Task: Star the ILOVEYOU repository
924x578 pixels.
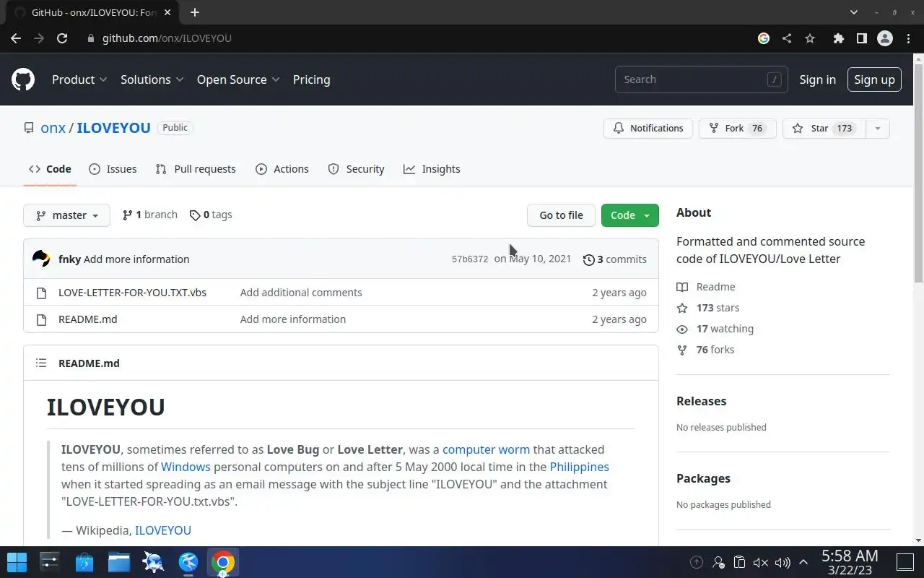Action: [824, 129]
